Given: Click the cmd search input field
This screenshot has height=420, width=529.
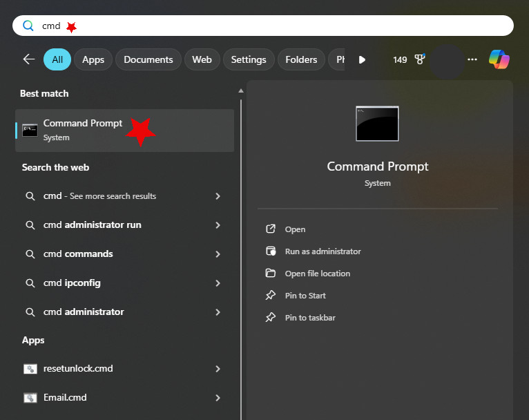Looking at the screenshot, I should [263, 26].
